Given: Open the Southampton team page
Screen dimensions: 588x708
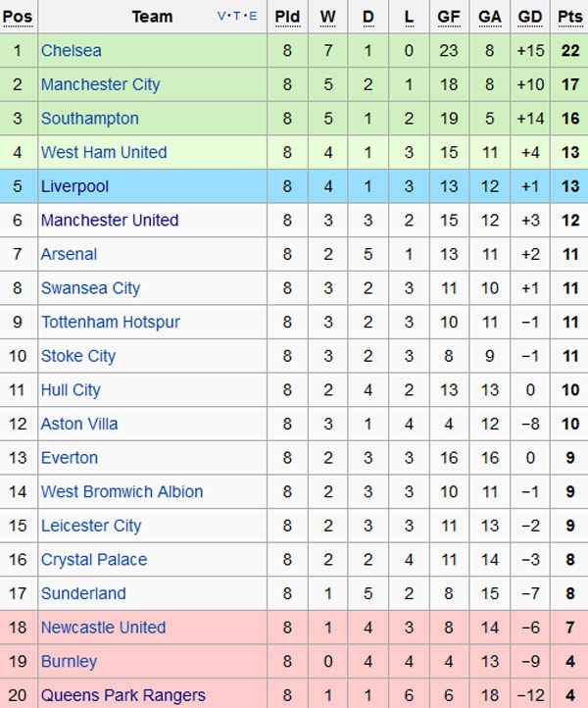Looking at the screenshot, I should pos(89,119).
